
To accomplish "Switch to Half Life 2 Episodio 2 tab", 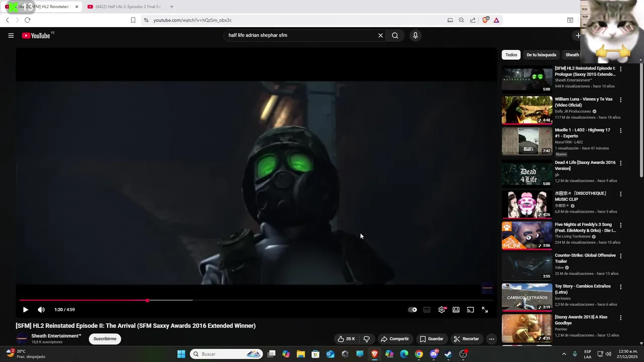I will (x=124, y=7).
